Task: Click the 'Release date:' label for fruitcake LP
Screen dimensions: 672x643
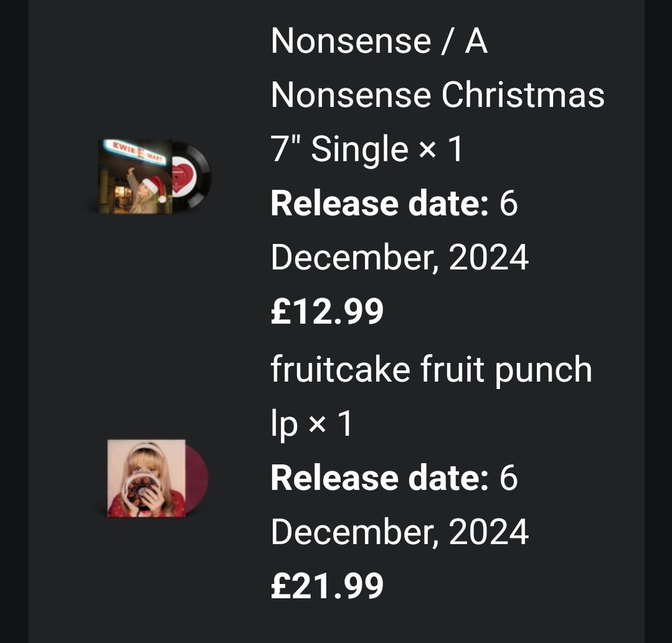Action: pyautogui.click(x=380, y=478)
